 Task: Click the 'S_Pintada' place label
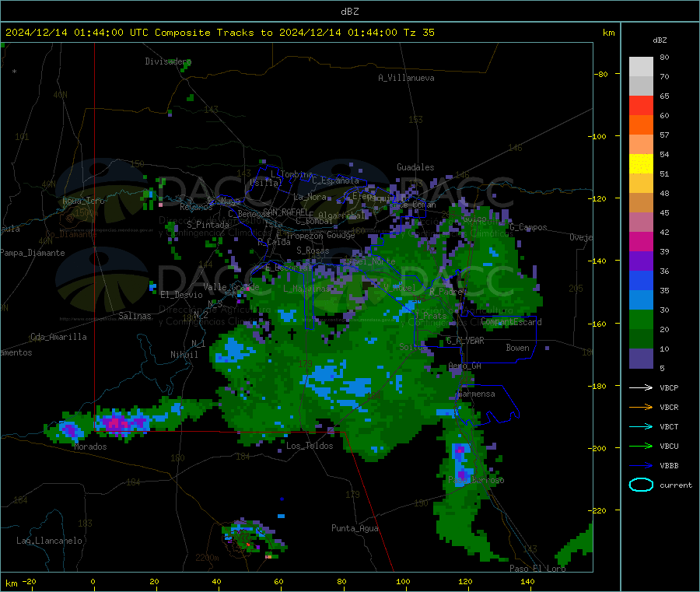coord(208,225)
